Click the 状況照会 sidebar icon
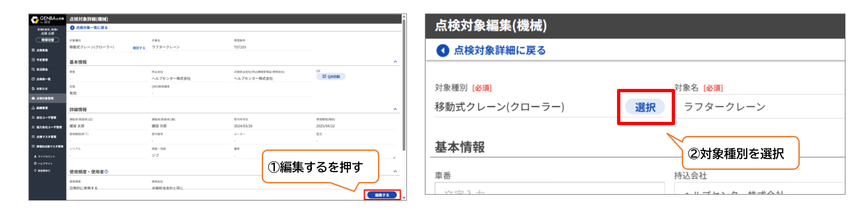 [33, 70]
